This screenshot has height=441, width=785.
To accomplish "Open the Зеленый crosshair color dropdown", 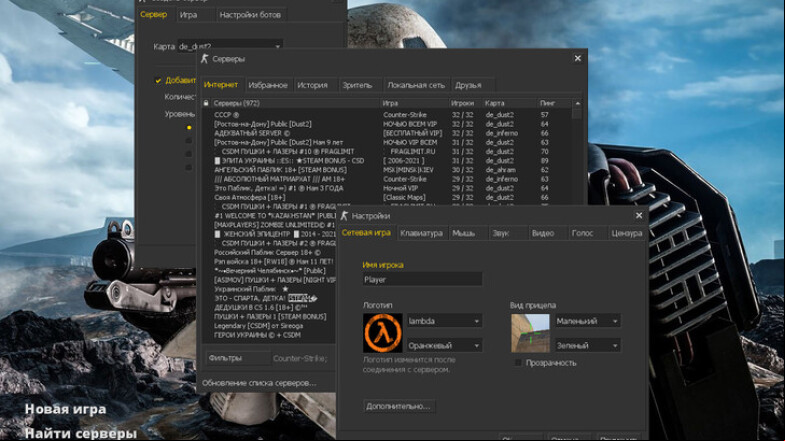I will click(587, 345).
